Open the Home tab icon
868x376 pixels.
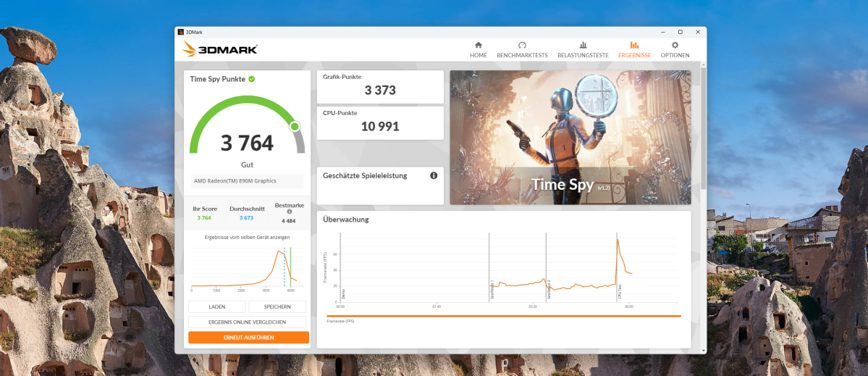click(479, 46)
